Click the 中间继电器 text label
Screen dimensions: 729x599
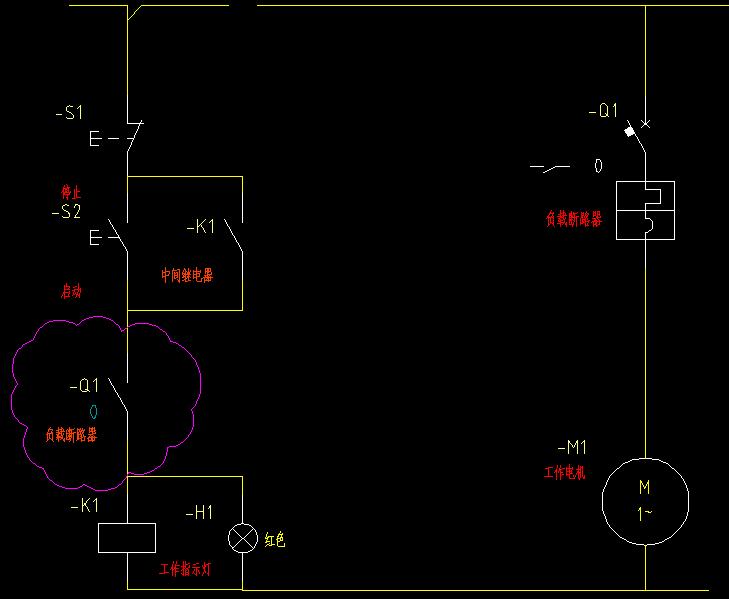tap(187, 274)
